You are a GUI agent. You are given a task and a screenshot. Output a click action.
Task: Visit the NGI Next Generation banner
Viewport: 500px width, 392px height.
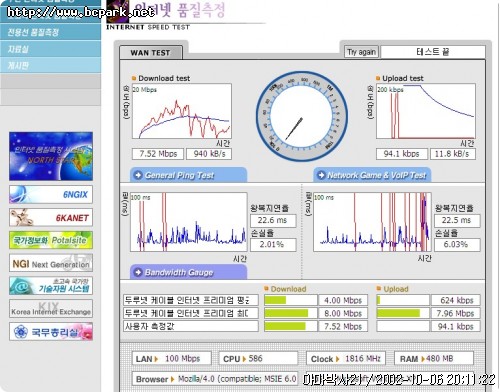point(51,263)
